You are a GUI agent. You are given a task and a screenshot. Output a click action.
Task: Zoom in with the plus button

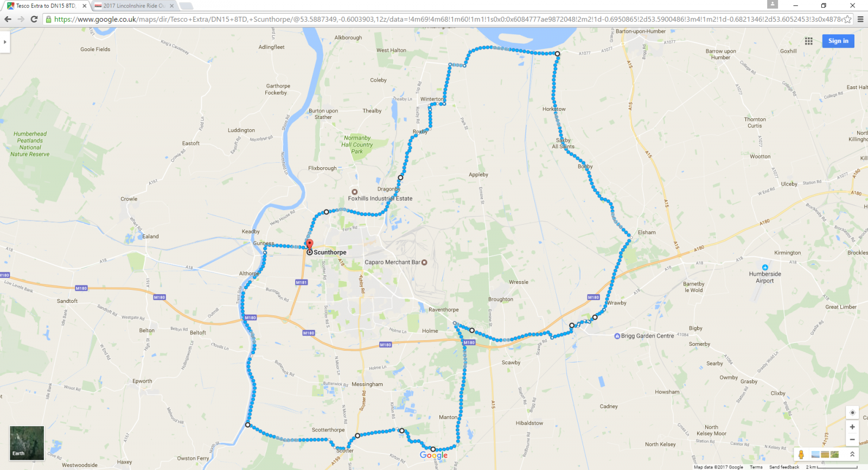click(852, 427)
